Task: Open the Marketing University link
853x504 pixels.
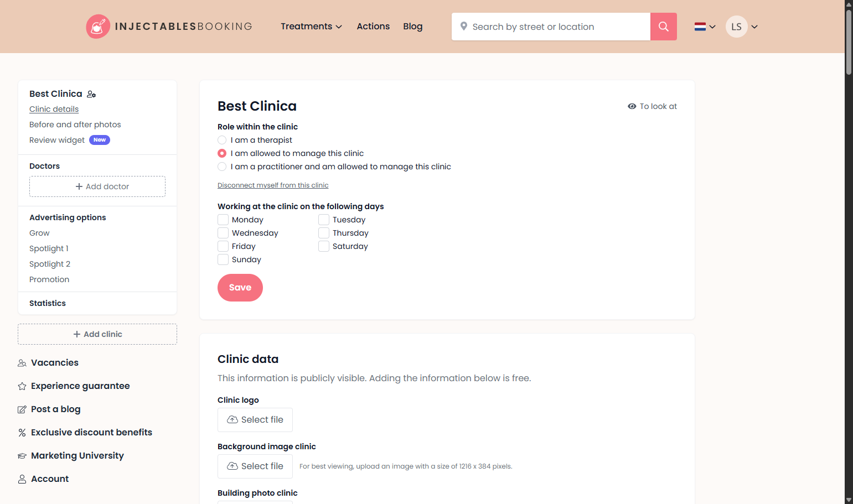Action: [77, 456]
